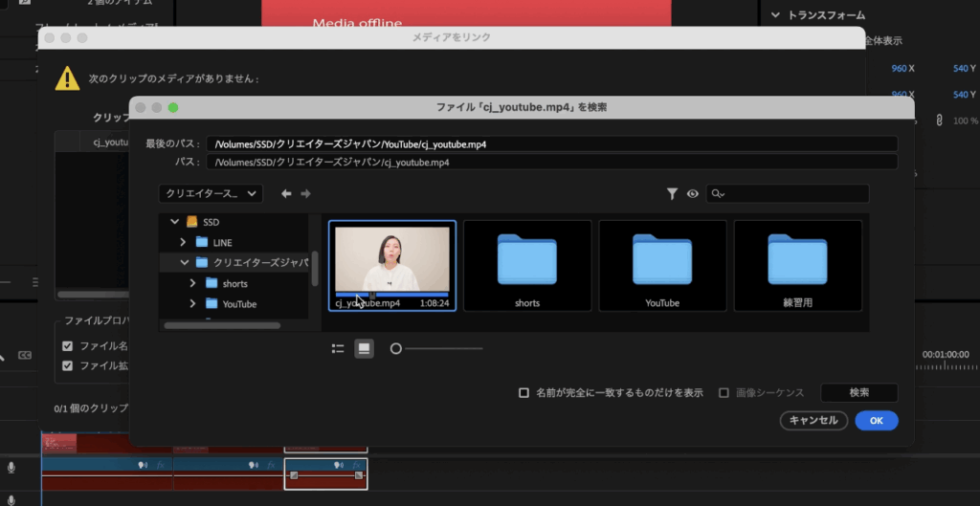Toggle the eye visibility icon near search
The height and width of the screenshot is (506, 980).
tap(693, 193)
